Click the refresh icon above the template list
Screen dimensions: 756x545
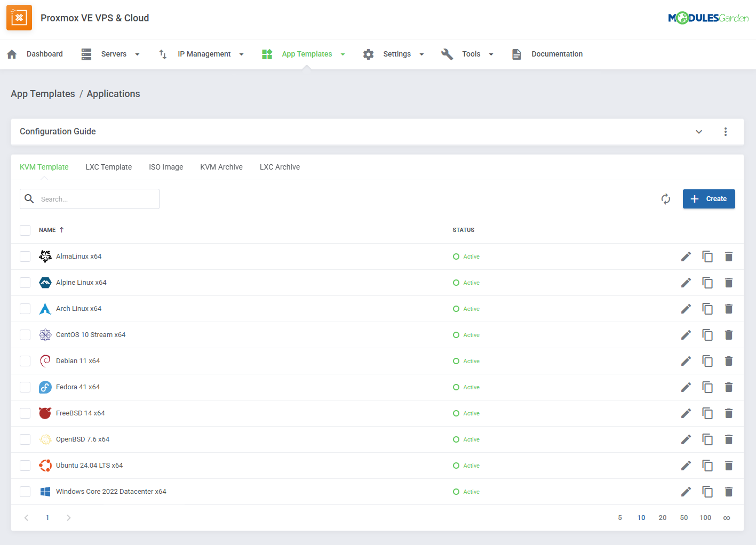pyautogui.click(x=665, y=198)
